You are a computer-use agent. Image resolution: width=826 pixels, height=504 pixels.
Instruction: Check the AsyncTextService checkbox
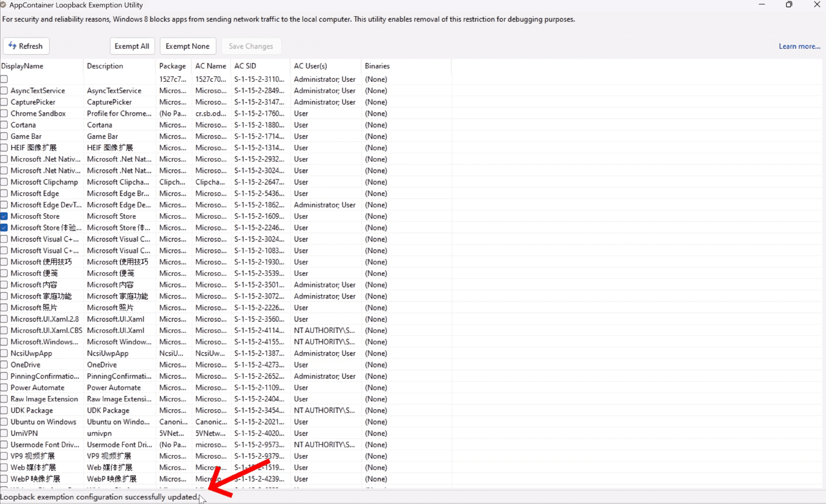click(x=4, y=90)
